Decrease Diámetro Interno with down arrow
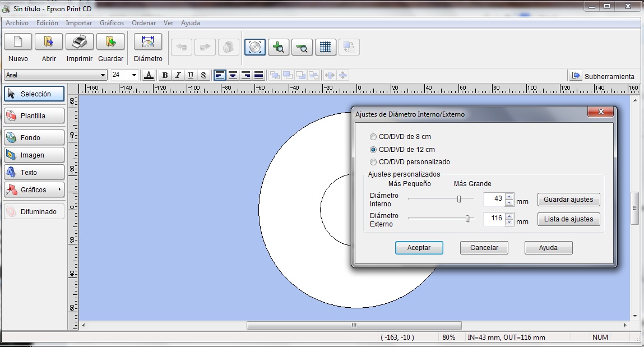The height and width of the screenshot is (347, 644). 509,202
